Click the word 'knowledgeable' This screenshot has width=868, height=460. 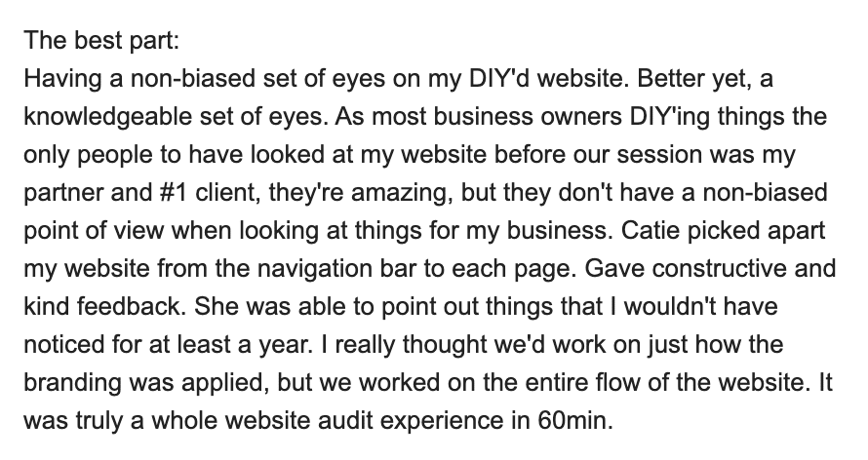click(x=107, y=117)
